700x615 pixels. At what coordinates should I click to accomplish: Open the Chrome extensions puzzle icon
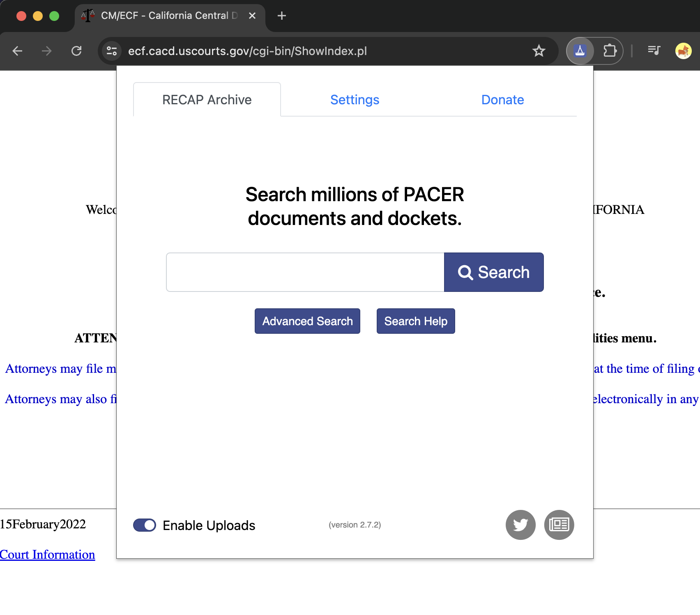point(610,51)
